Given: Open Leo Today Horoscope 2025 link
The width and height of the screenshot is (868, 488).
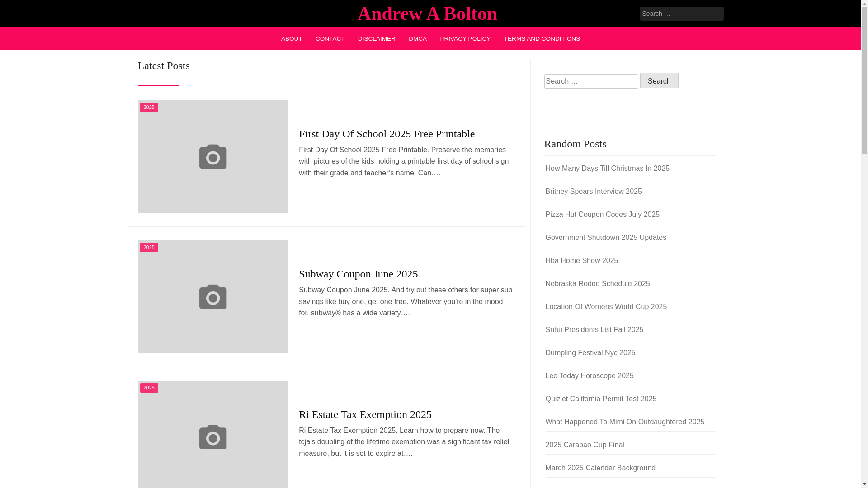Looking at the screenshot, I should pos(589,376).
